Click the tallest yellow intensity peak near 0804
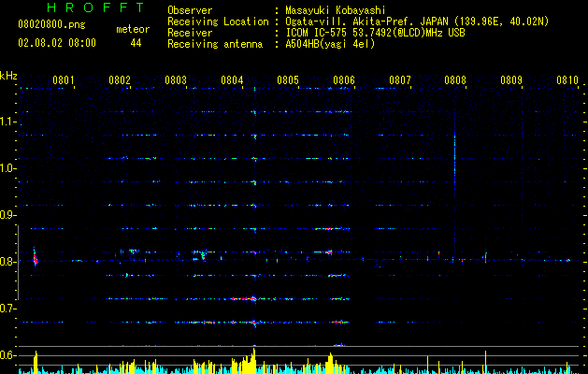Viewport: 588px width, 374px height. 254,361
